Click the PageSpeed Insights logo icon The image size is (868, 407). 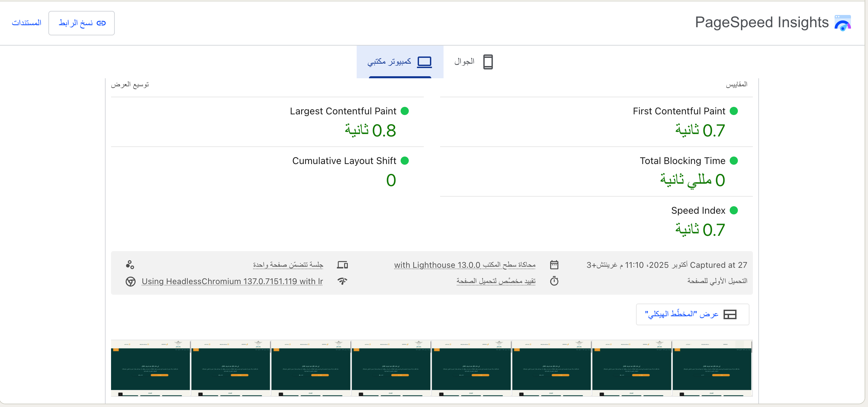tap(842, 23)
